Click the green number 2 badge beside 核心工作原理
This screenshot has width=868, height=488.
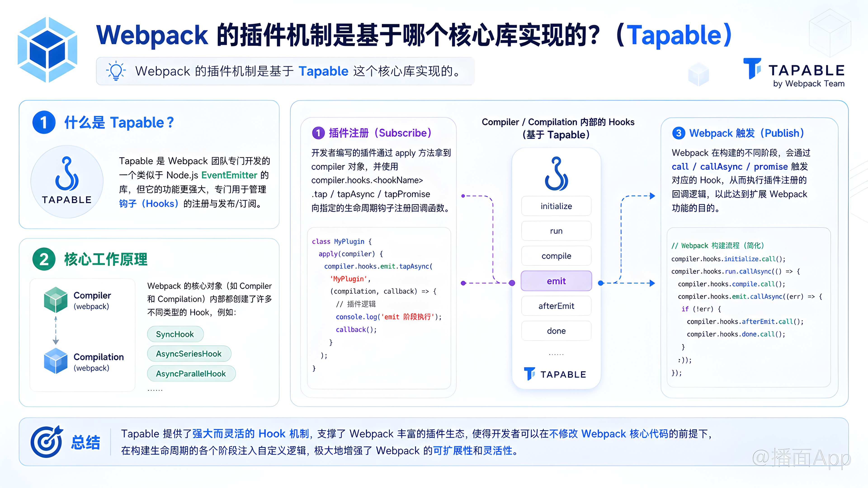click(x=44, y=259)
